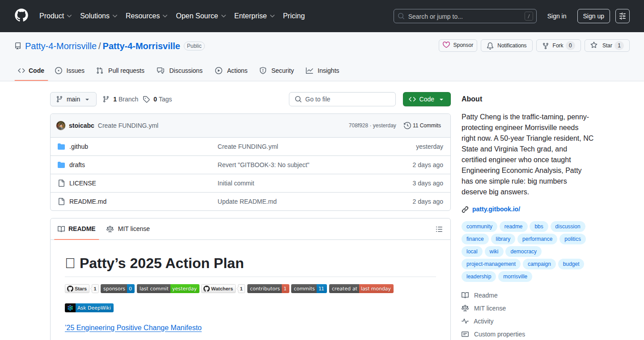
Task: Open the Revert "GITBOOK-3: No subject" commit message
Action: [263, 165]
